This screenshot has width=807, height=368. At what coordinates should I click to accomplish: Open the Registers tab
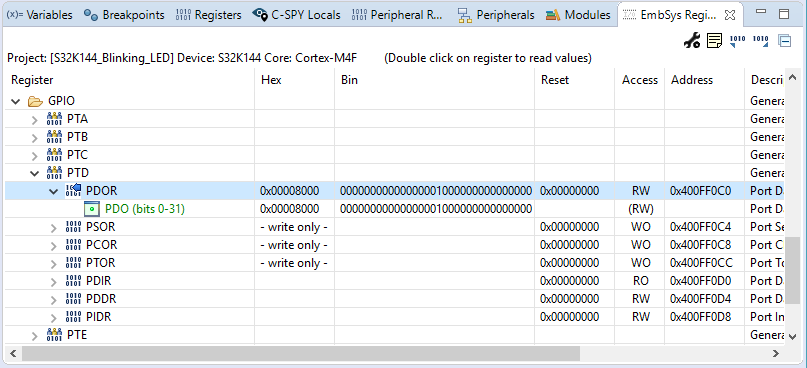tap(208, 15)
